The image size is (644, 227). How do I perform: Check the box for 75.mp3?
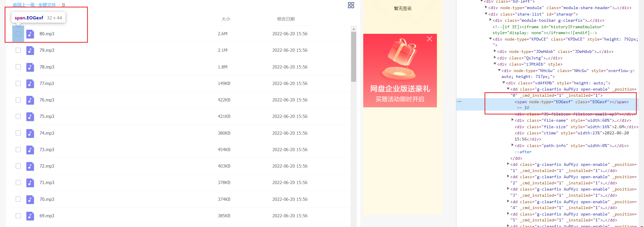pos(18,116)
